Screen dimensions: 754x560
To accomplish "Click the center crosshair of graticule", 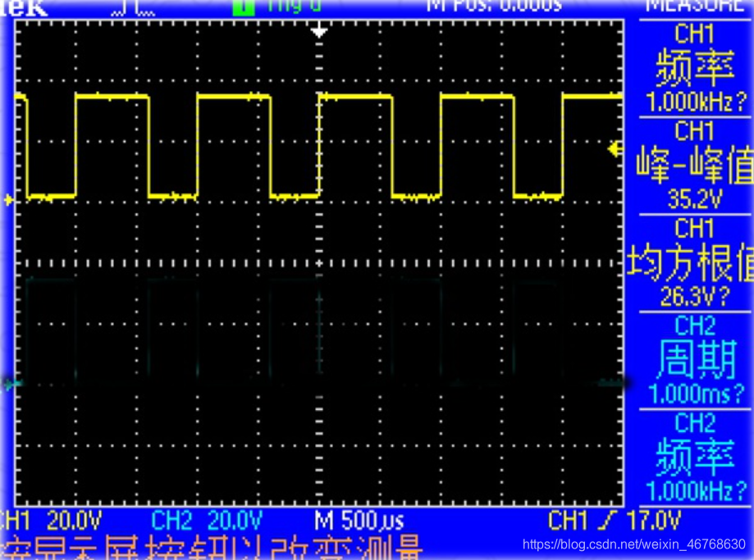I will 319,263.
